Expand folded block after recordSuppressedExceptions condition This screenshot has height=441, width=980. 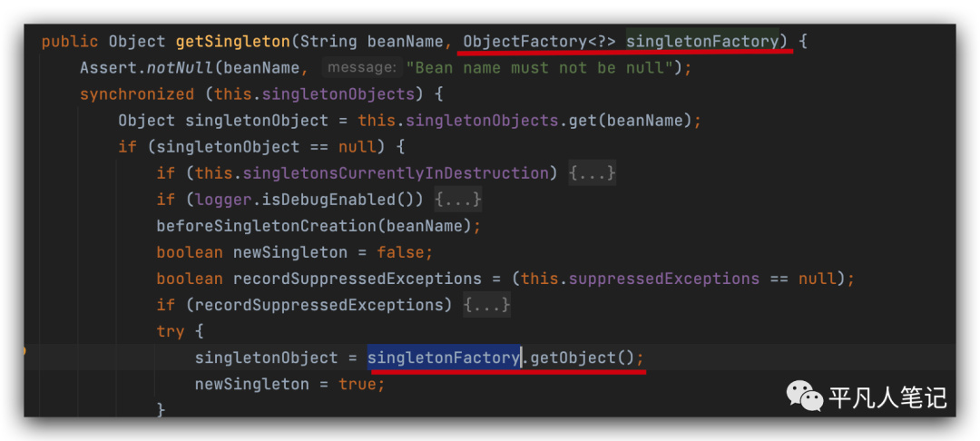click(x=486, y=305)
